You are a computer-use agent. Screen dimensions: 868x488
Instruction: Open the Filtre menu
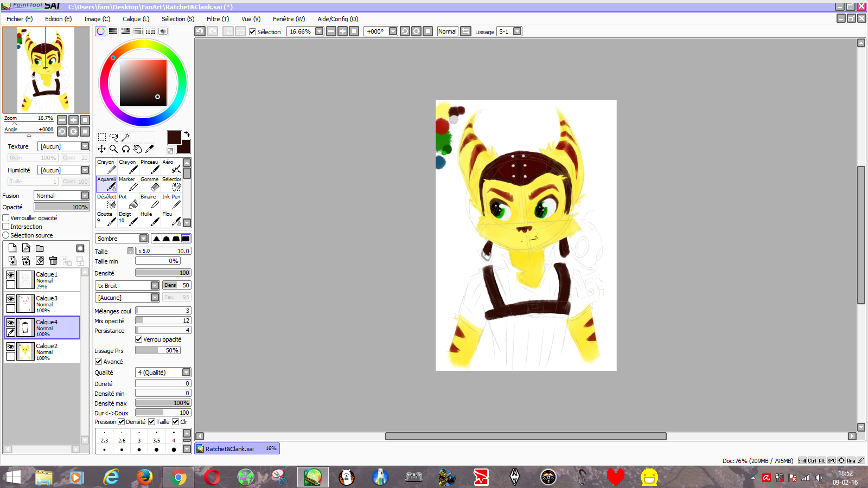point(218,19)
